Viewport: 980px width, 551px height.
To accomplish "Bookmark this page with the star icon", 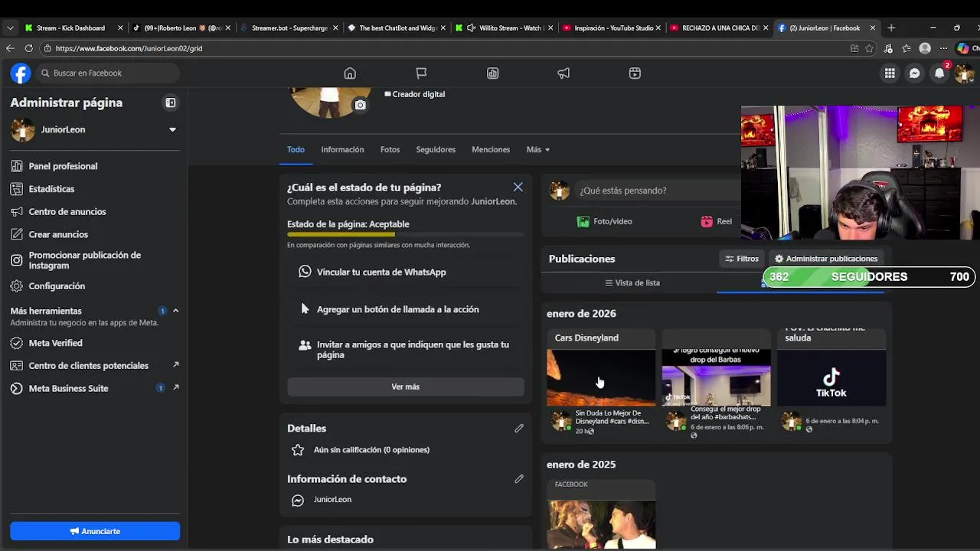I will pos(869,48).
